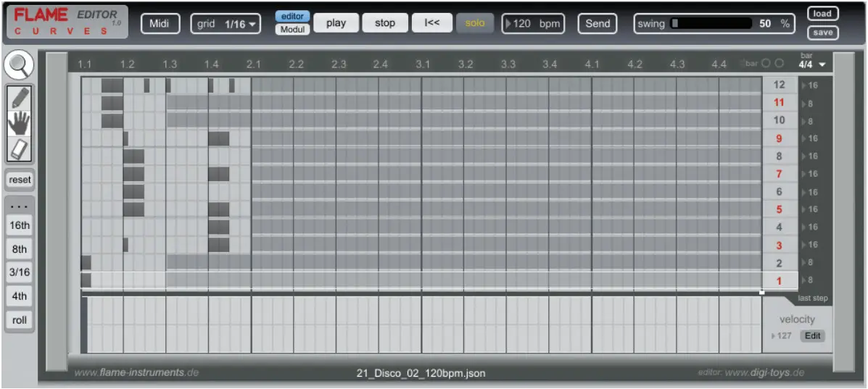Screen dimensions: 868x389
Task: Stop playback with the stop button
Action: click(x=384, y=23)
